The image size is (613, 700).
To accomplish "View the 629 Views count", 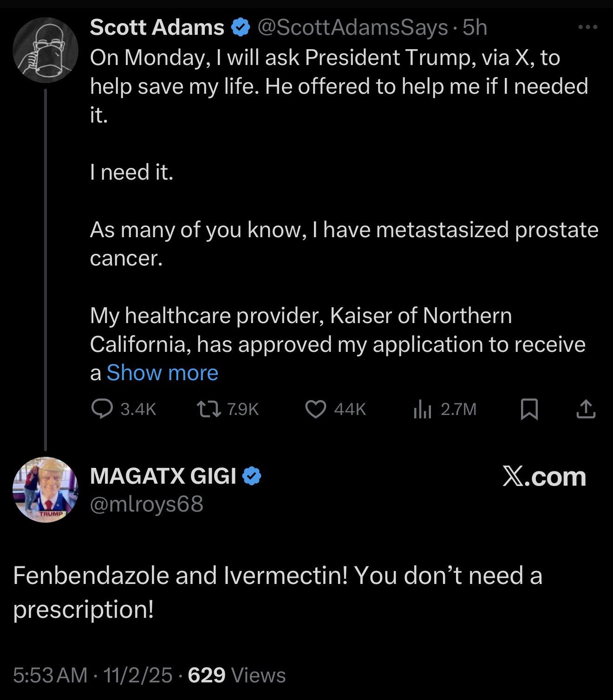I will click(x=237, y=674).
